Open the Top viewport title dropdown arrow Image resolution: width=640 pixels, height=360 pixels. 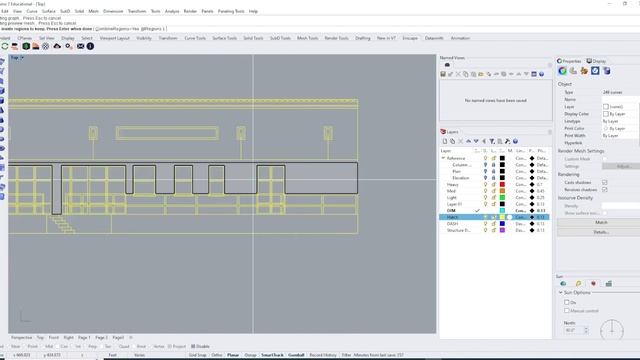pos(22,58)
